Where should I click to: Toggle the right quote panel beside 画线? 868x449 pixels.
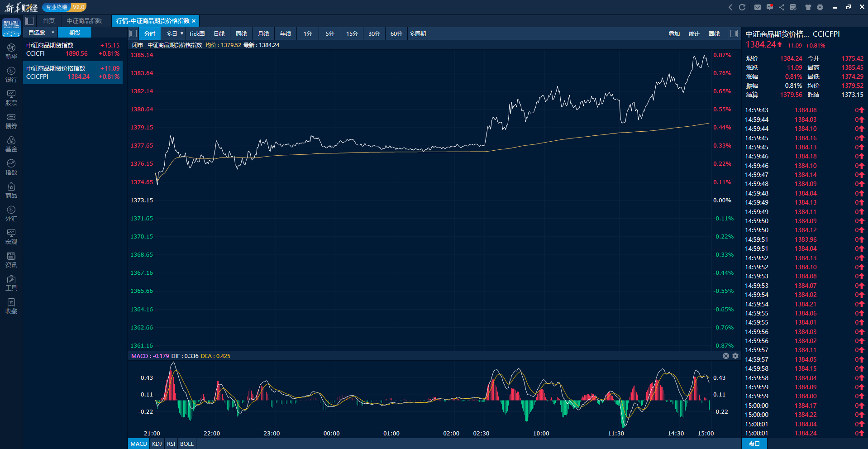coord(734,33)
